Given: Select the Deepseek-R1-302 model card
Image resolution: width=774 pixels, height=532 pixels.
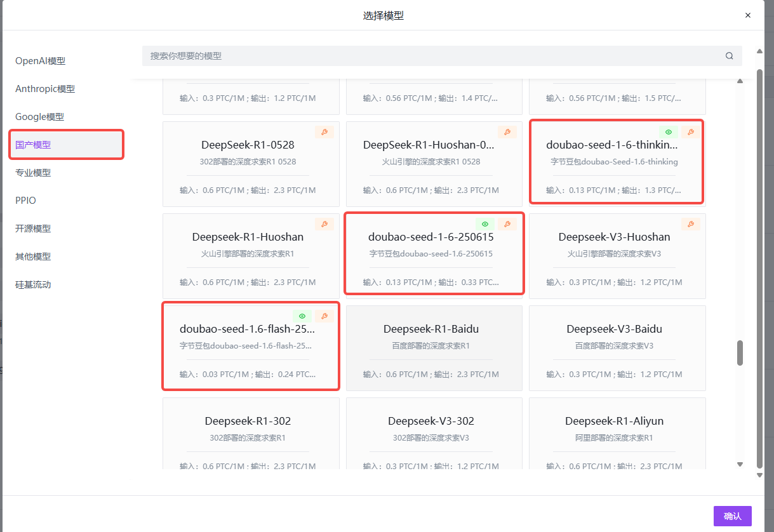Looking at the screenshot, I should coord(251,434).
